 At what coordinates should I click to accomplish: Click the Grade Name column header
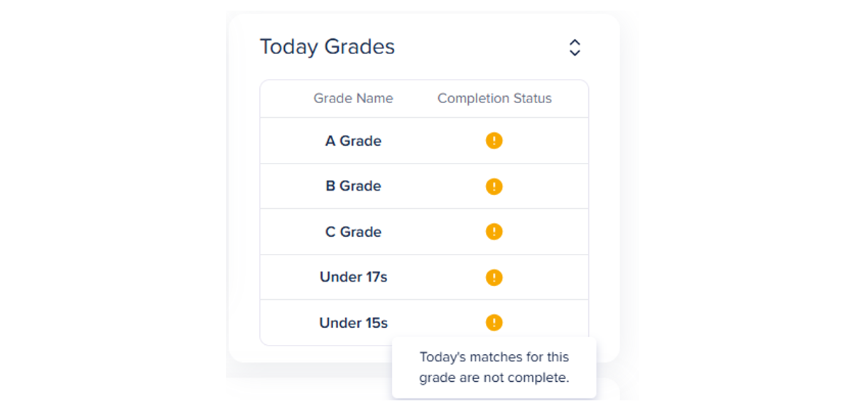pyautogui.click(x=353, y=99)
